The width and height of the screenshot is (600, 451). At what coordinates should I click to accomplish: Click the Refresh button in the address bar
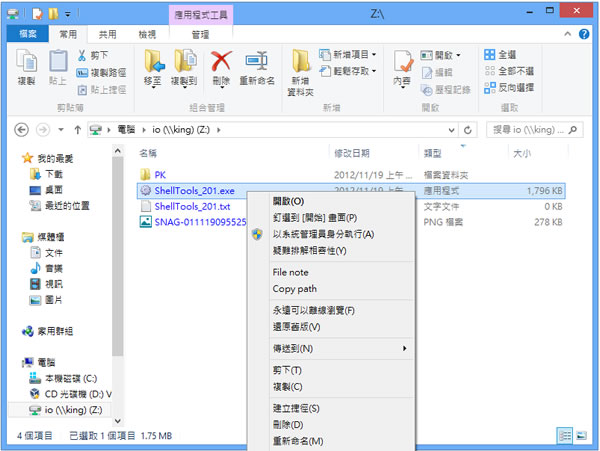pyautogui.click(x=468, y=130)
